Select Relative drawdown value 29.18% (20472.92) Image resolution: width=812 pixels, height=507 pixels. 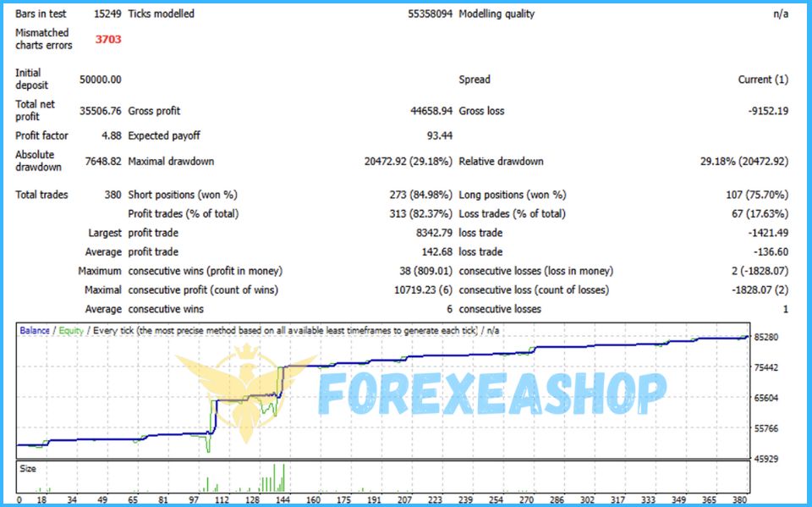click(x=744, y=161)
